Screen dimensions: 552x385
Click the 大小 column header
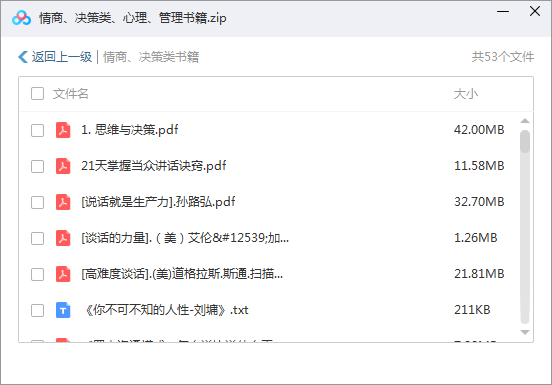[x=465, y=94]
